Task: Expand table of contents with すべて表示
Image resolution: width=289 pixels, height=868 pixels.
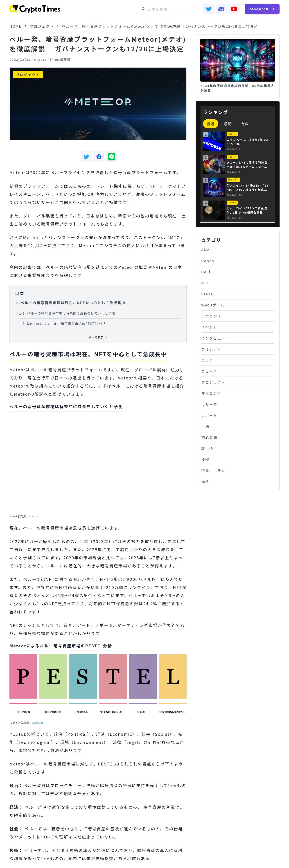Action: 98,337
